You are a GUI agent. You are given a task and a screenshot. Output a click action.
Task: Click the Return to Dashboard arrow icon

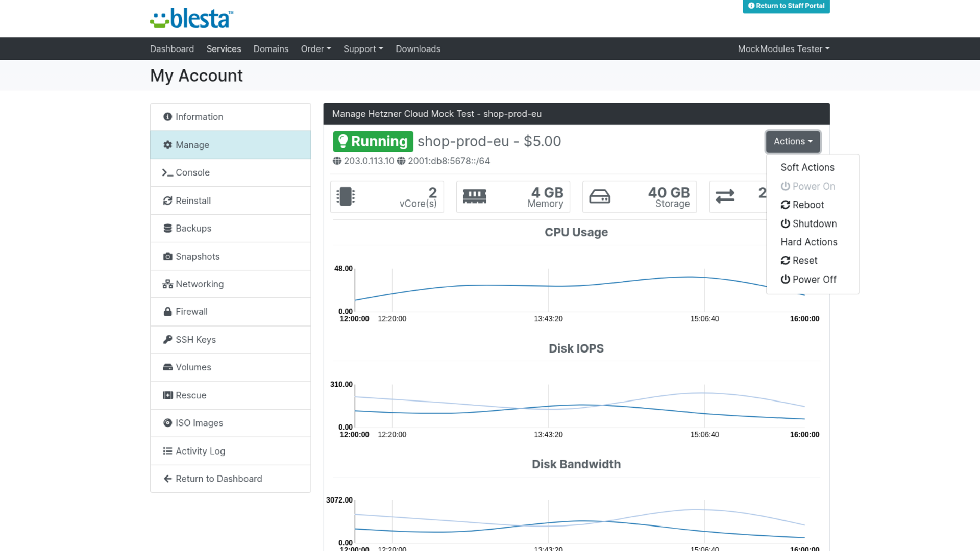[167, 479]
